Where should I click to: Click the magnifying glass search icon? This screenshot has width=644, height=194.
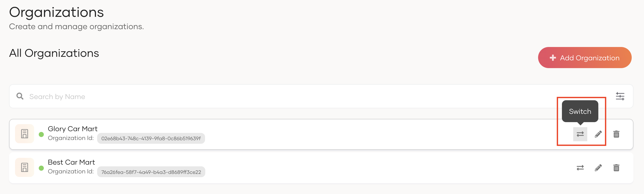[20, 96]
